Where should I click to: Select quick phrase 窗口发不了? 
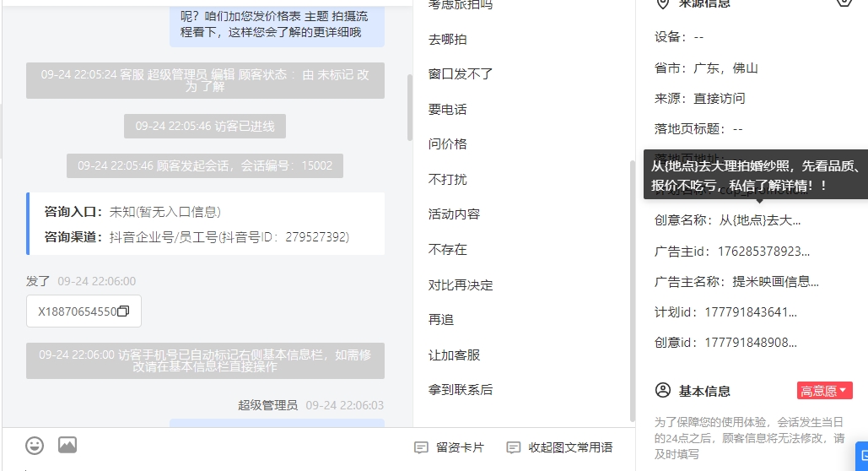click(460, 74)
